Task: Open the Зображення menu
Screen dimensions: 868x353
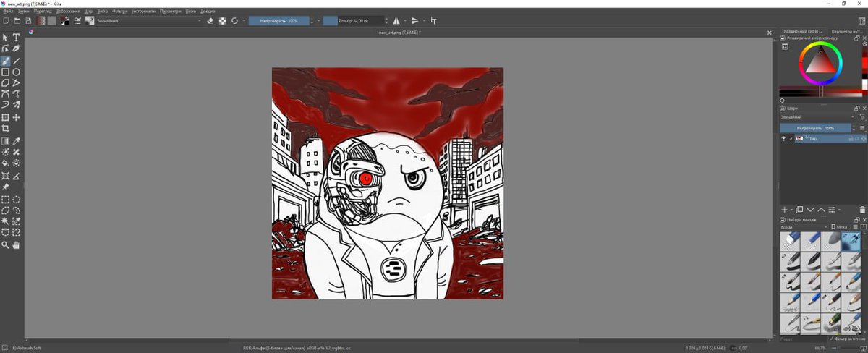Action: pos(68,12)
